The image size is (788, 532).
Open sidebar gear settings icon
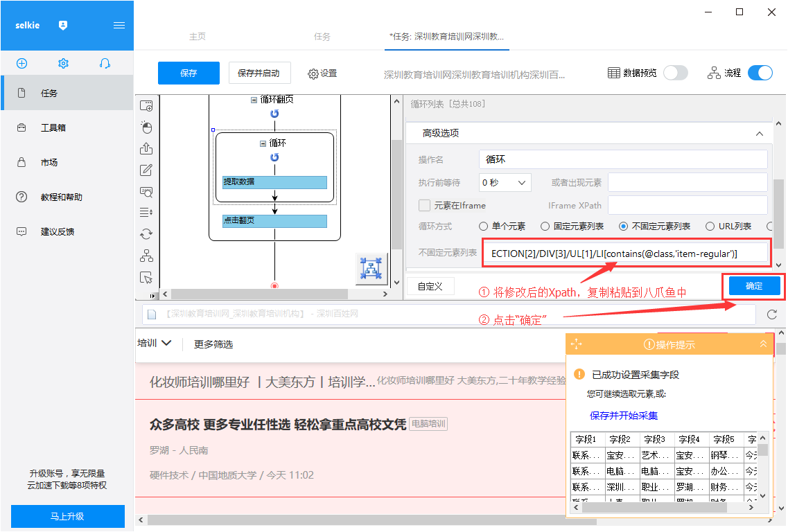(63, 63)
